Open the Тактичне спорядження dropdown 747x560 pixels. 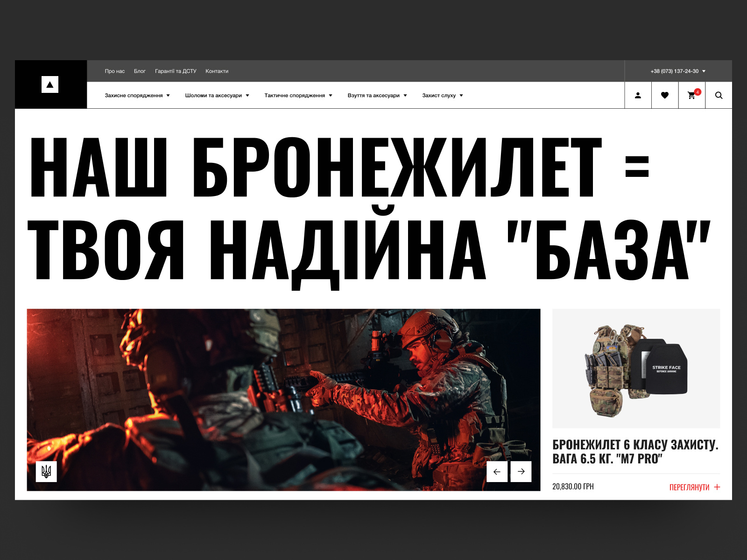pos(296,95)
